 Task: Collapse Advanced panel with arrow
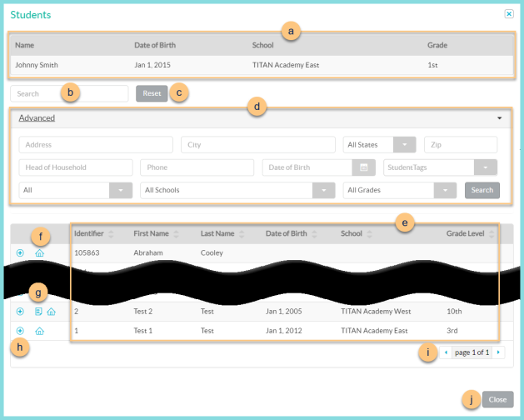pyautogui.click(x=499, y=118)
